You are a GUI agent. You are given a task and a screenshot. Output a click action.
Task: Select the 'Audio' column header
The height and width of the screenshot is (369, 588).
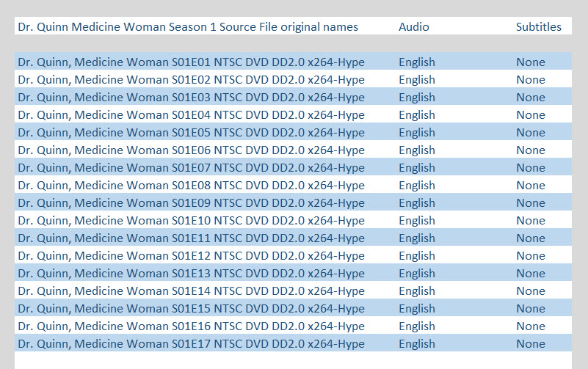413,27
